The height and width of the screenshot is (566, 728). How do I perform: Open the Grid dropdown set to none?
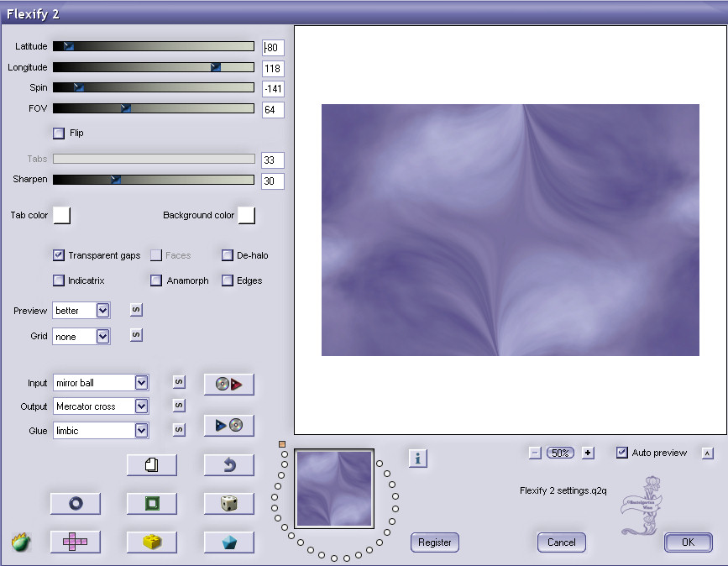102,336
